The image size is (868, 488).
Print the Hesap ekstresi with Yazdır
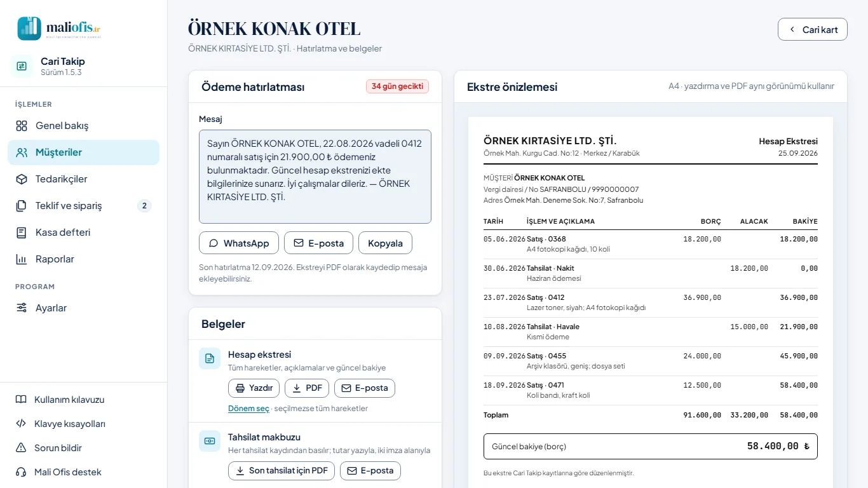[254, 388]
